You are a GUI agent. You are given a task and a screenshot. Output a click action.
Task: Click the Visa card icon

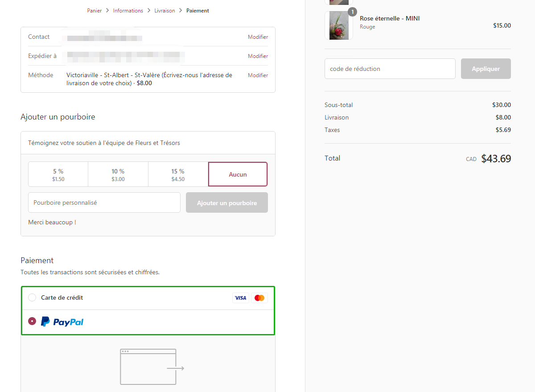240,298
